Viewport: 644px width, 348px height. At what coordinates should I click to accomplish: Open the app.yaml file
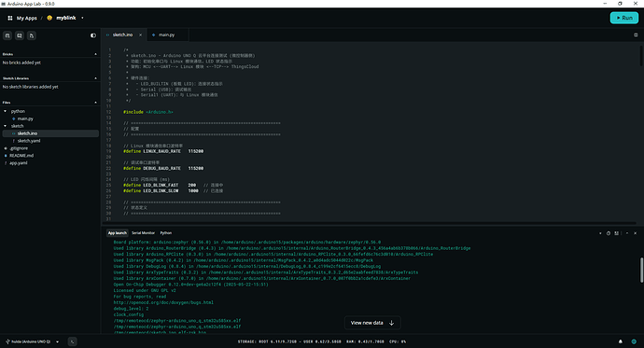[18, 163]
